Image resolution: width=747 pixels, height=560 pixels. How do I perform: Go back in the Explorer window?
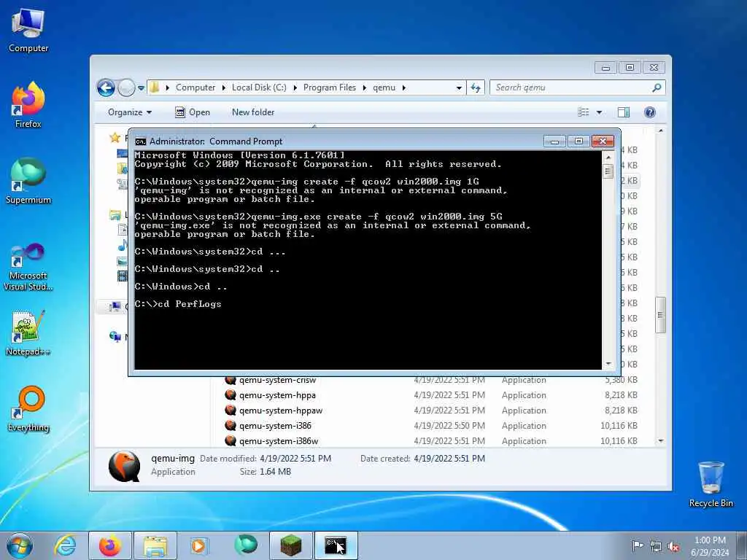(106, 87)
